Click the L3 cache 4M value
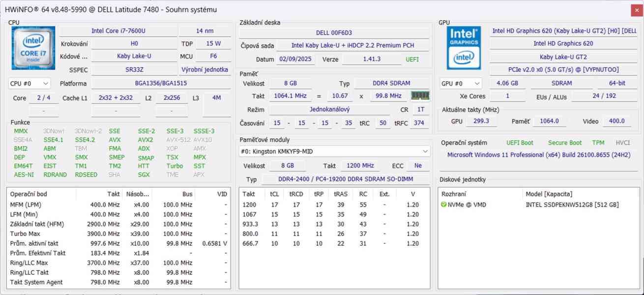The width and height of the screenshot is (644, 295). [x=216, y=98]
